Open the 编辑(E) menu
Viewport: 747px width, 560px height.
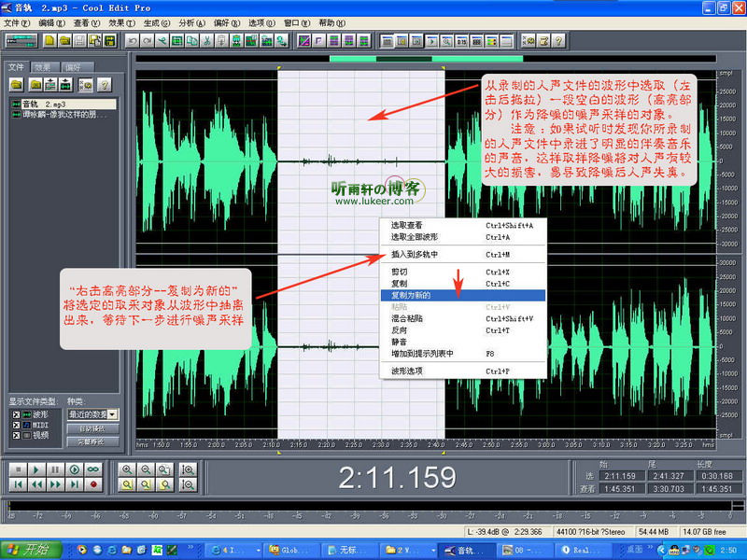click(x=51, y=22)
